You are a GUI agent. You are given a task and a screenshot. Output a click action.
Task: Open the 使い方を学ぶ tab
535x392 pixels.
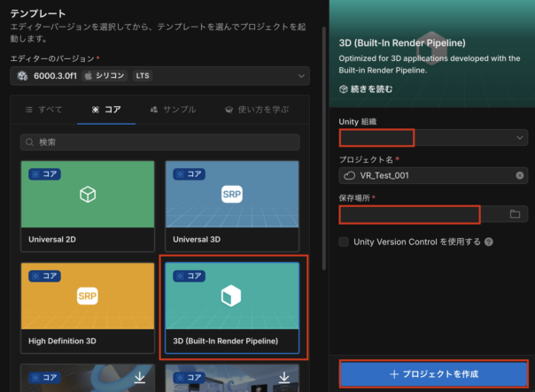coord(257,110)
